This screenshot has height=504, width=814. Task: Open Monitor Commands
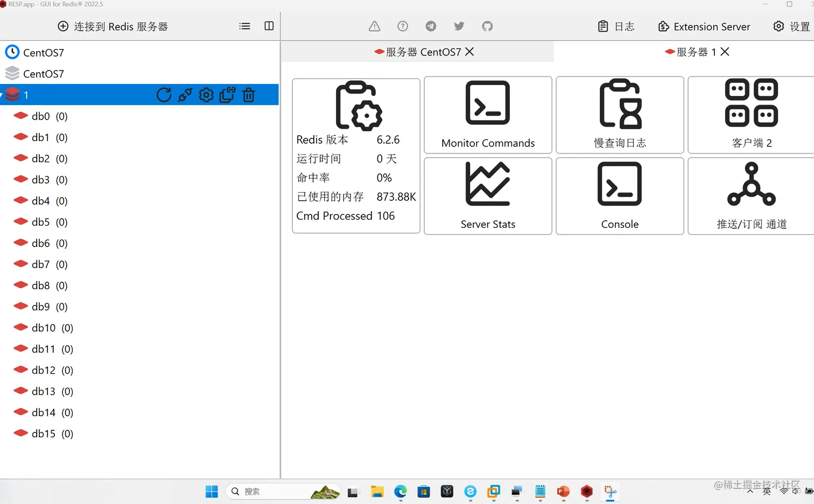488,115
